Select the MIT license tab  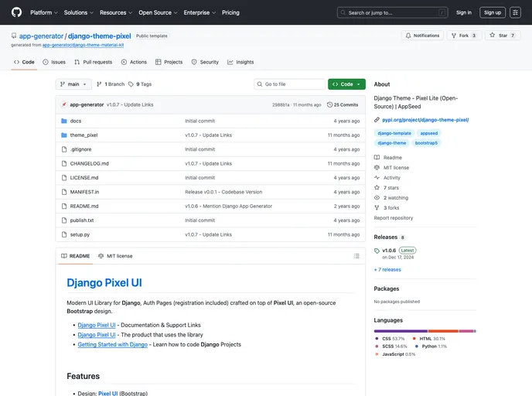tap(115, 256)
